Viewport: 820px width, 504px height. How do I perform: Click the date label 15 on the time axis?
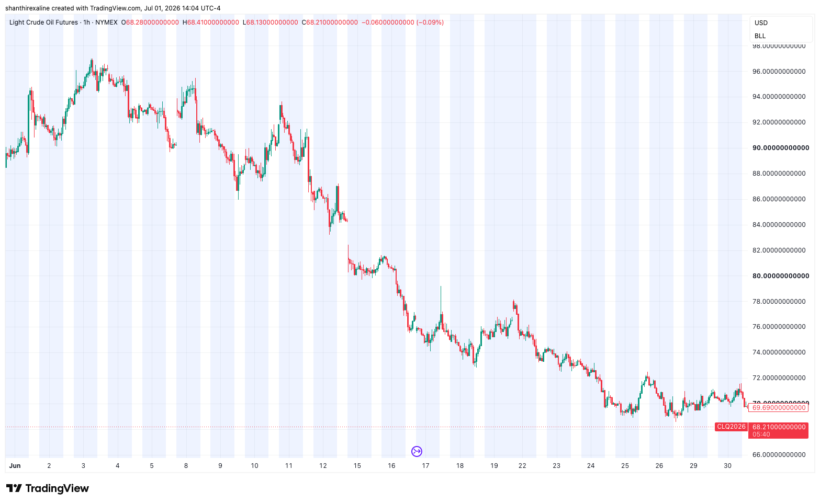click(x=357, y=466)
